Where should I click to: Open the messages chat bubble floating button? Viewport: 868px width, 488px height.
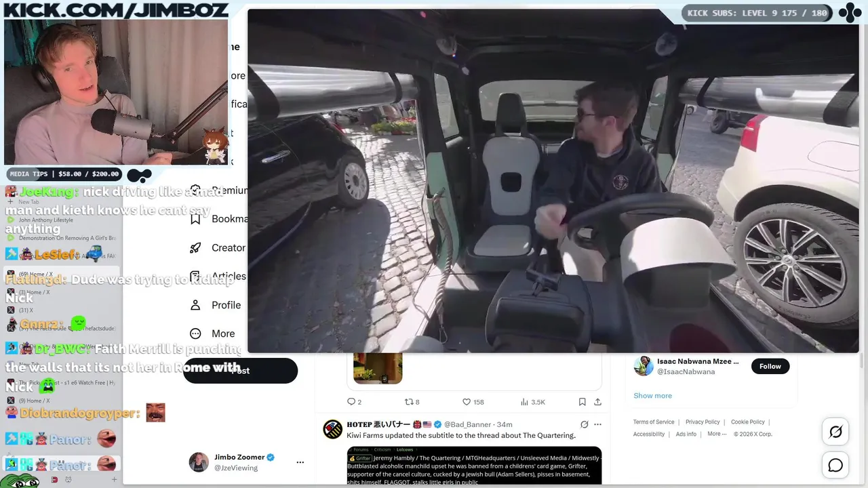(835, 465)
